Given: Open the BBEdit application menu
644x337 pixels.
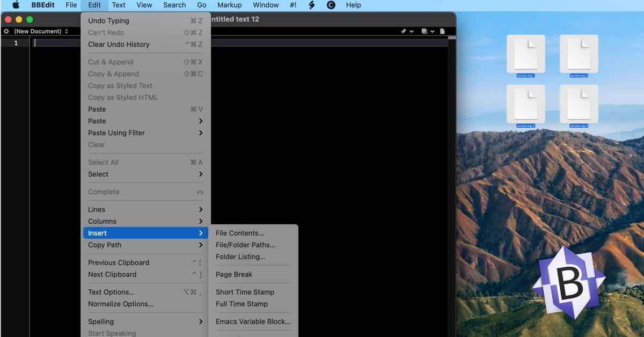Looking at the screenshot, I should point(43,5).
